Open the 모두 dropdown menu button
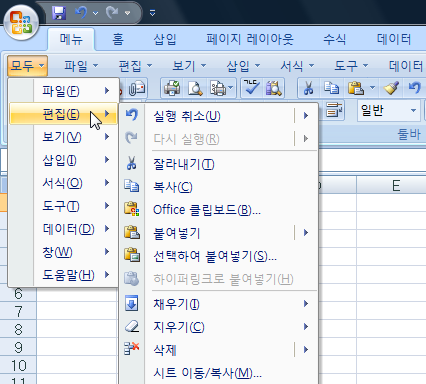 pyautogui.click(x=27, y=66)
